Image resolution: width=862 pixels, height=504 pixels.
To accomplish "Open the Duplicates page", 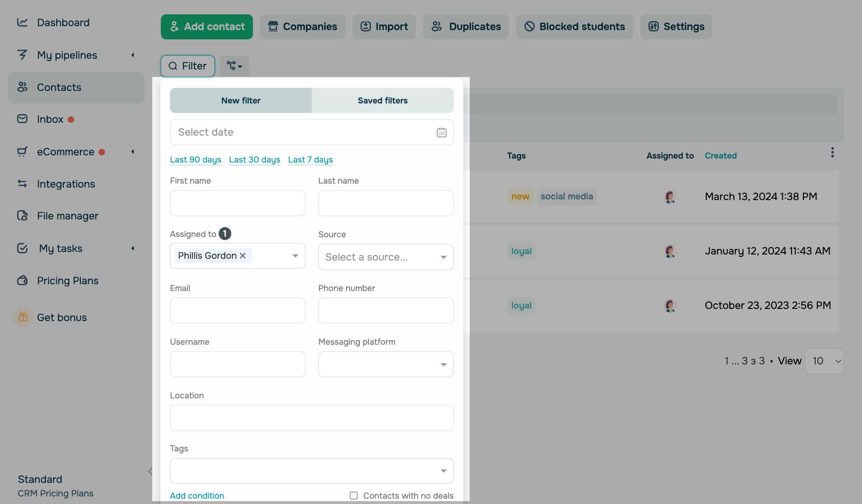I will click(466, 26).
